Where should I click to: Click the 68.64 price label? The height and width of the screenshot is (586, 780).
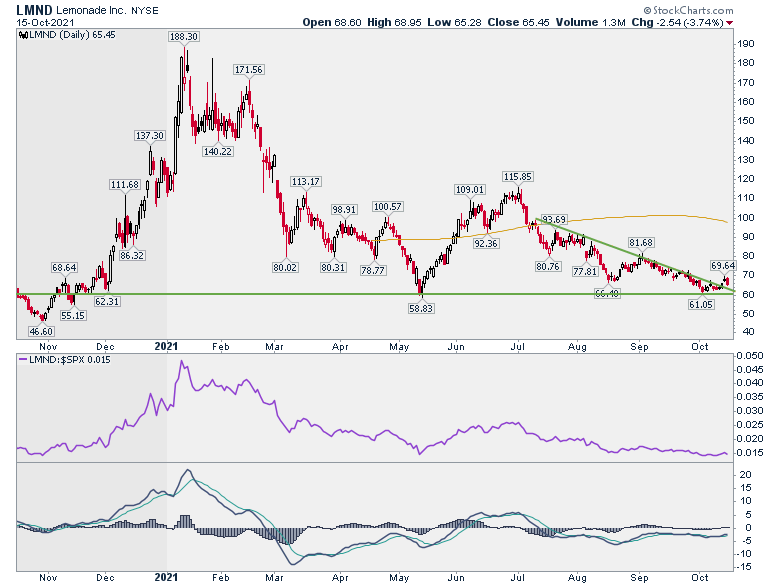pos(64,268)
